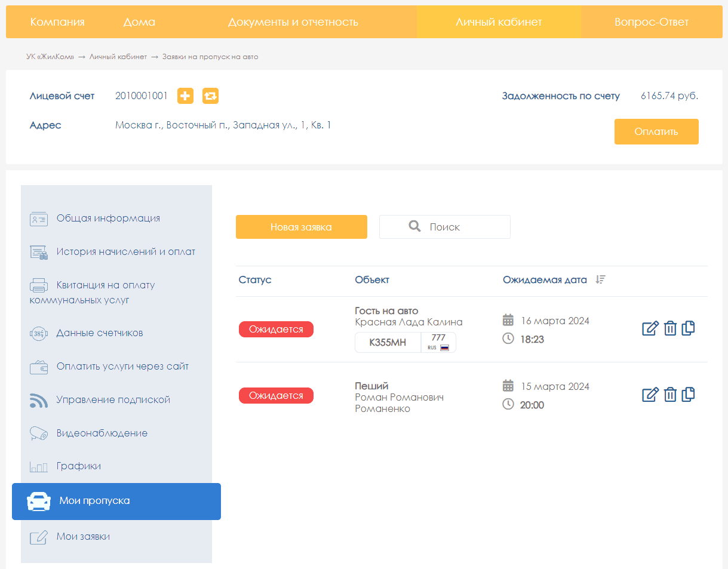
Task: Click calendar icon beside 16 марта 2024
Action: click(x=508, y=320)
